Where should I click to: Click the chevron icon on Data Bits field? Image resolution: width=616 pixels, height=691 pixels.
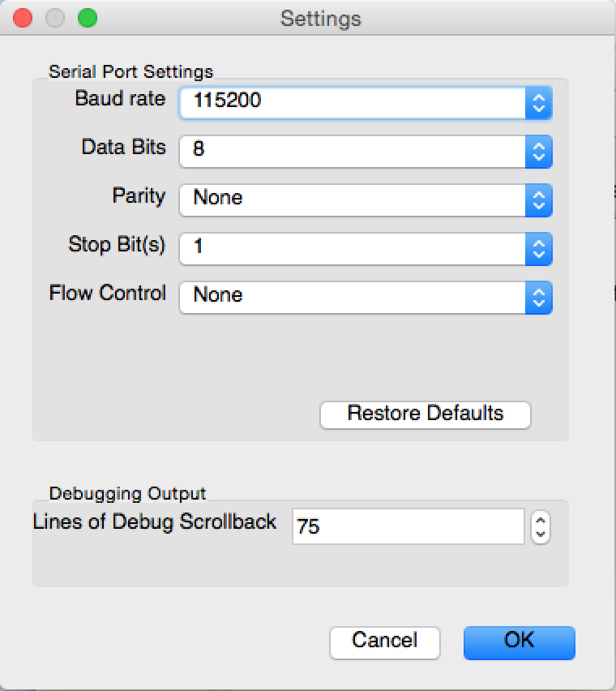(x=538, y=151)
